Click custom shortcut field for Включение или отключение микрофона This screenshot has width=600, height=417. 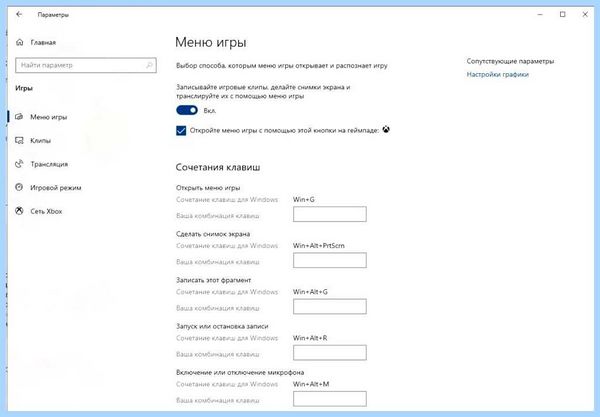coord(329,399)
